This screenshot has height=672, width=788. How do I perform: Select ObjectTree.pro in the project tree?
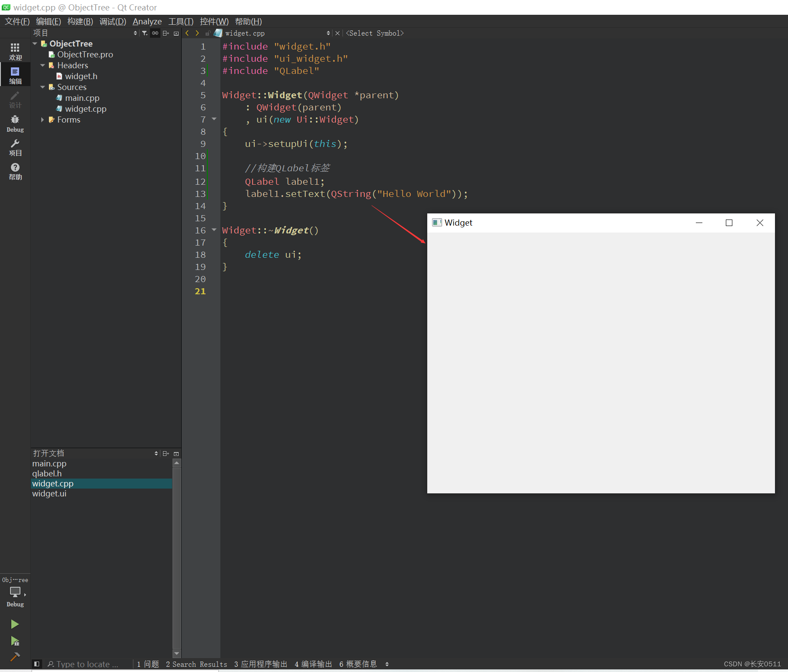tap(85, 54)
